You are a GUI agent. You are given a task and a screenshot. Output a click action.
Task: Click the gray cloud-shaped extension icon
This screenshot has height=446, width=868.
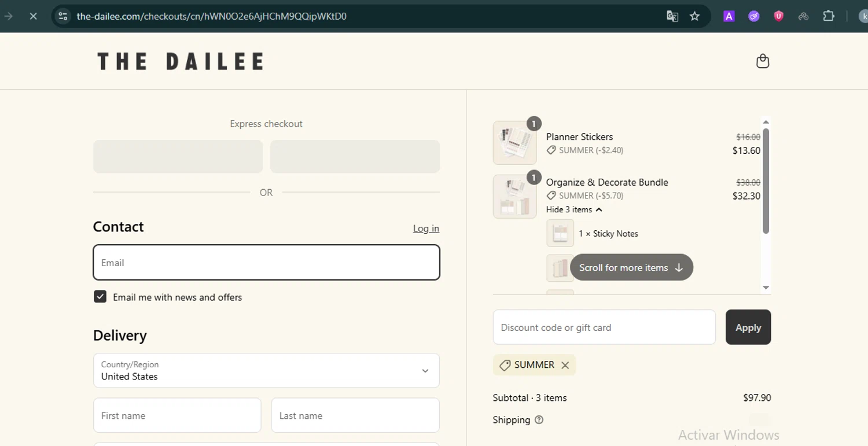click(803, 16)
